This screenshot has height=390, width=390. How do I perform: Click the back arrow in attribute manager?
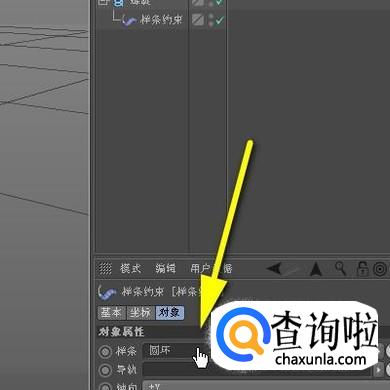point(274,268)
